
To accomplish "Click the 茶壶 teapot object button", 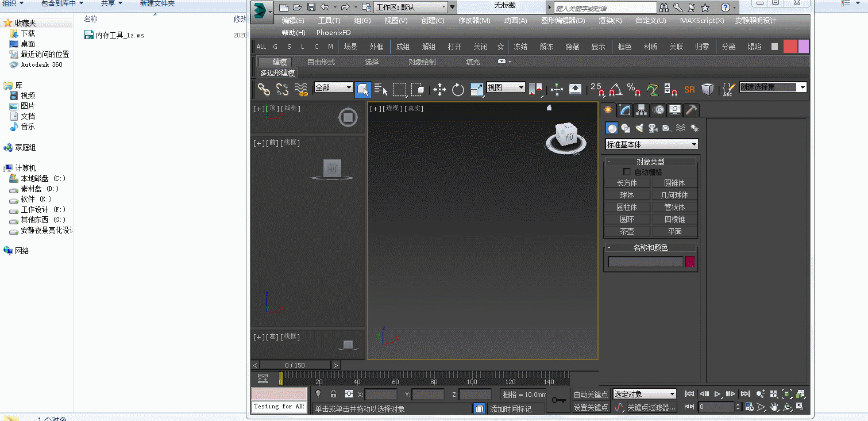I will [x=627, y=231].
